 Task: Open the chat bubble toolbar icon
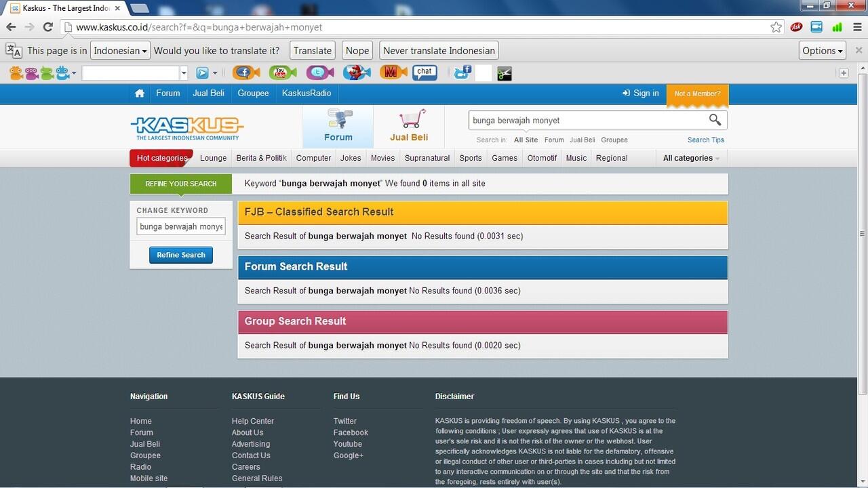pos(425,73)
